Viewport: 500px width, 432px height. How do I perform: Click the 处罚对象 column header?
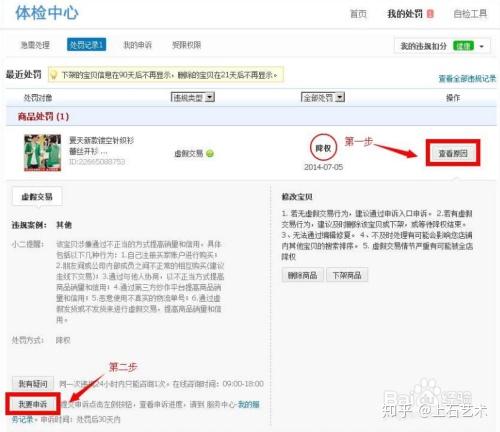coord(38,98)
